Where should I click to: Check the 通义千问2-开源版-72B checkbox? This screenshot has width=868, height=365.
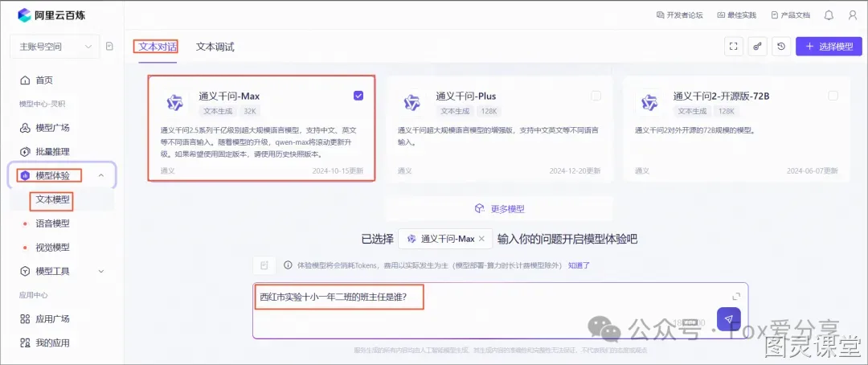click(x=833, y=96)
